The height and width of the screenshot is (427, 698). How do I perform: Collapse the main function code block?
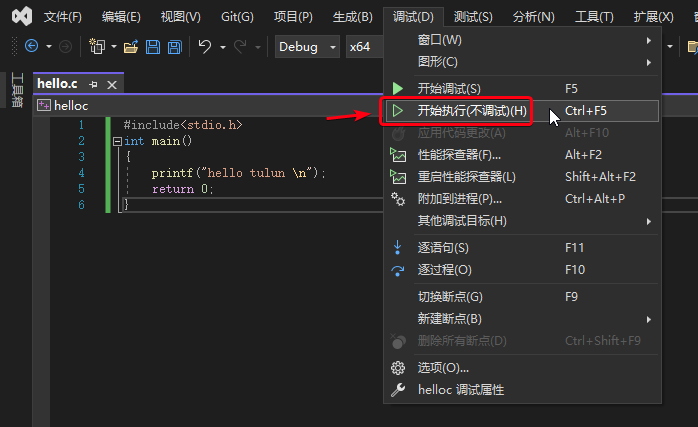(118, 141)
